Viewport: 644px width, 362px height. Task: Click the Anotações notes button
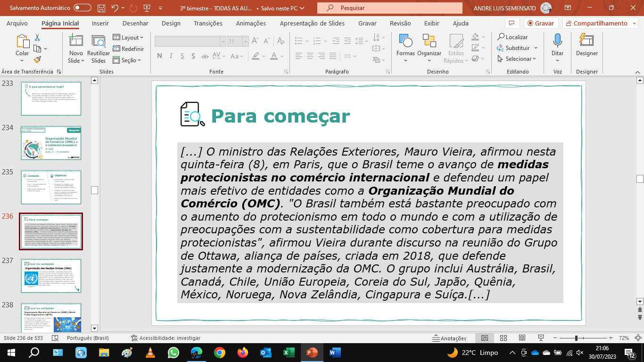pyautogui.click(x=449, y=338)
